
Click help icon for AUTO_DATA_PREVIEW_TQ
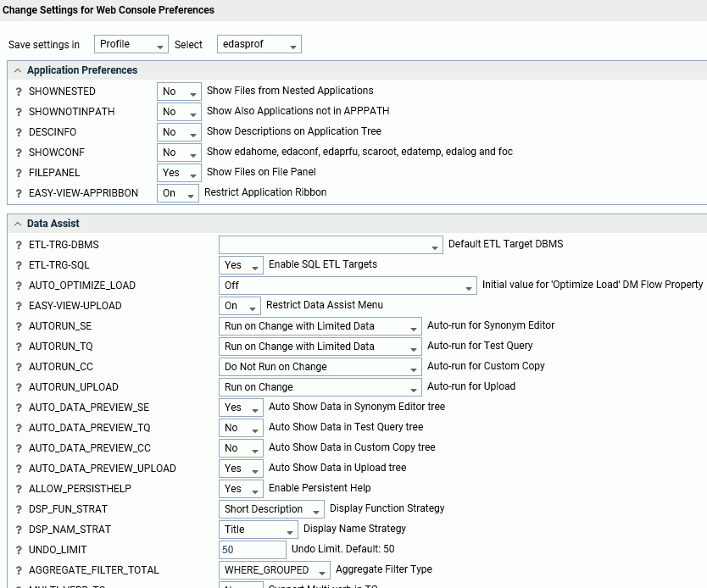tap(19, 428)
